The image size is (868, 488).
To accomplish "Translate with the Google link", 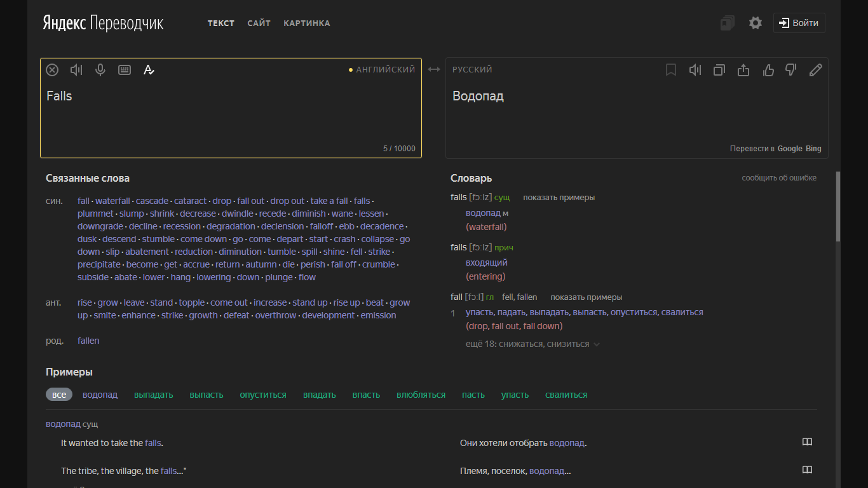I will pos(790,149).
